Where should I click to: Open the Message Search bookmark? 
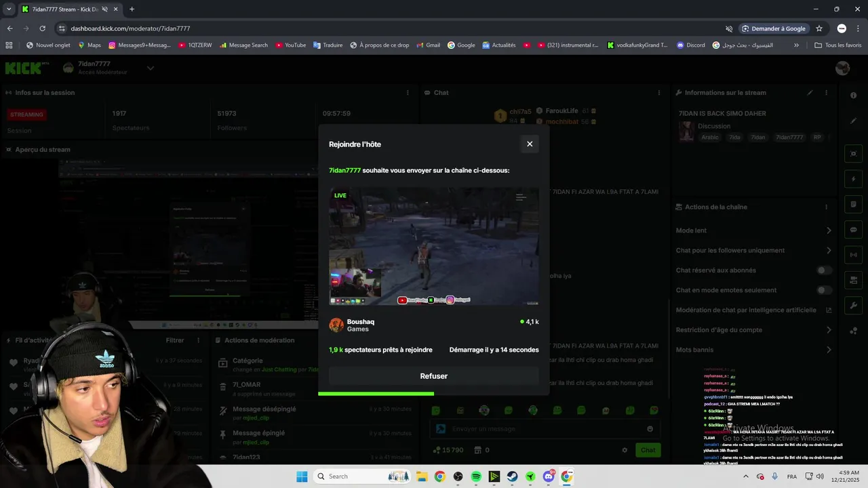pos(243,45)
